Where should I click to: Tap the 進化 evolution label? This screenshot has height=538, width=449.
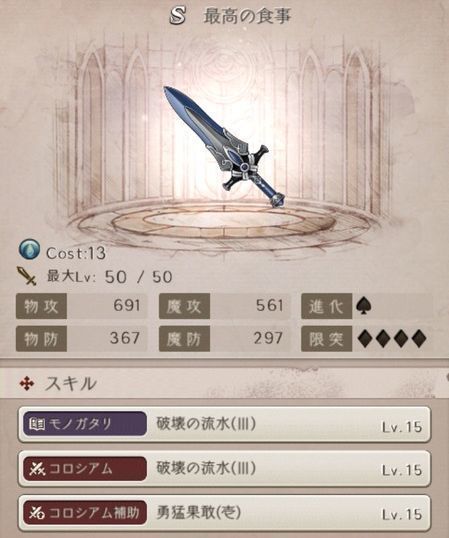326,306
